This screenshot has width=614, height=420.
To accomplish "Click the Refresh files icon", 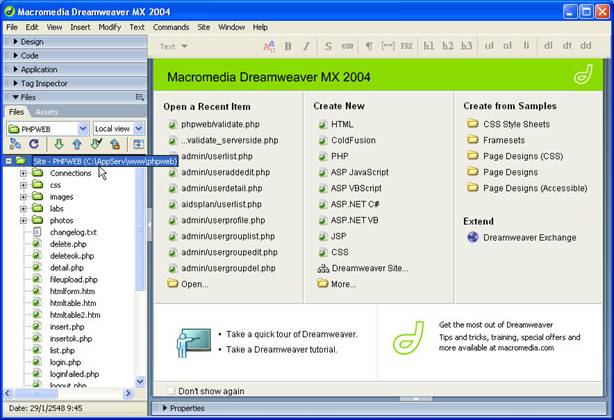I will click(x=34, y=144).
